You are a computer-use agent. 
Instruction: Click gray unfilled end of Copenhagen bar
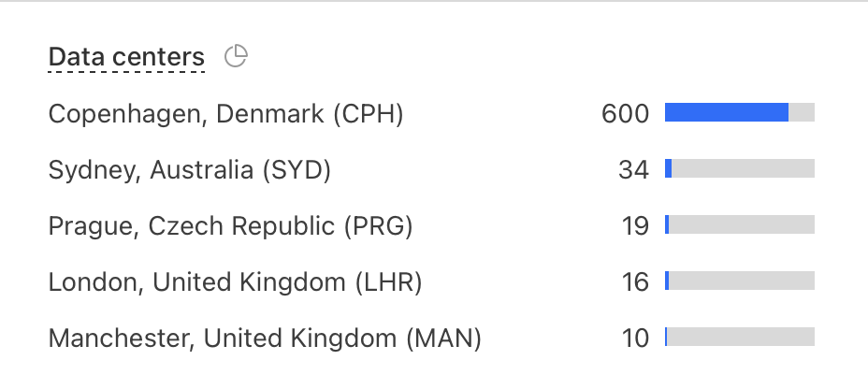click(802, 112)
